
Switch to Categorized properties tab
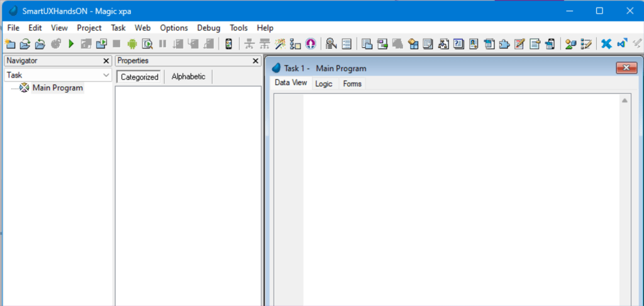click(140, 77)
